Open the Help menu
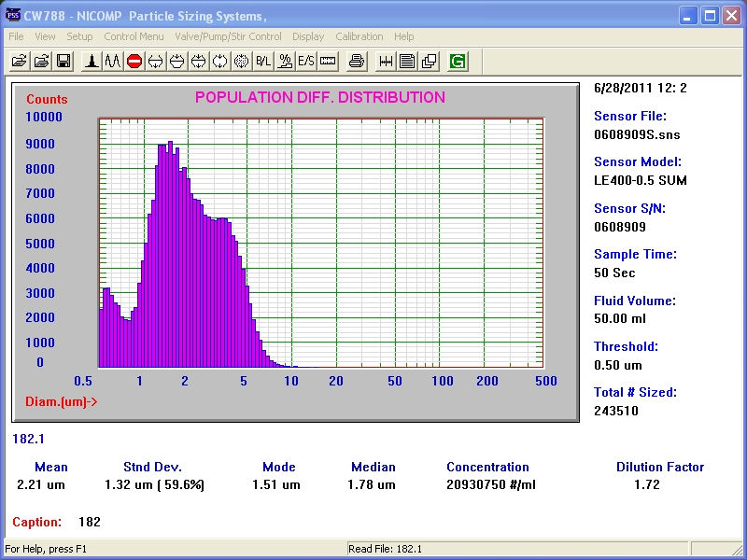747x560 pixels. pyautogui.click(x=403, y=36)
